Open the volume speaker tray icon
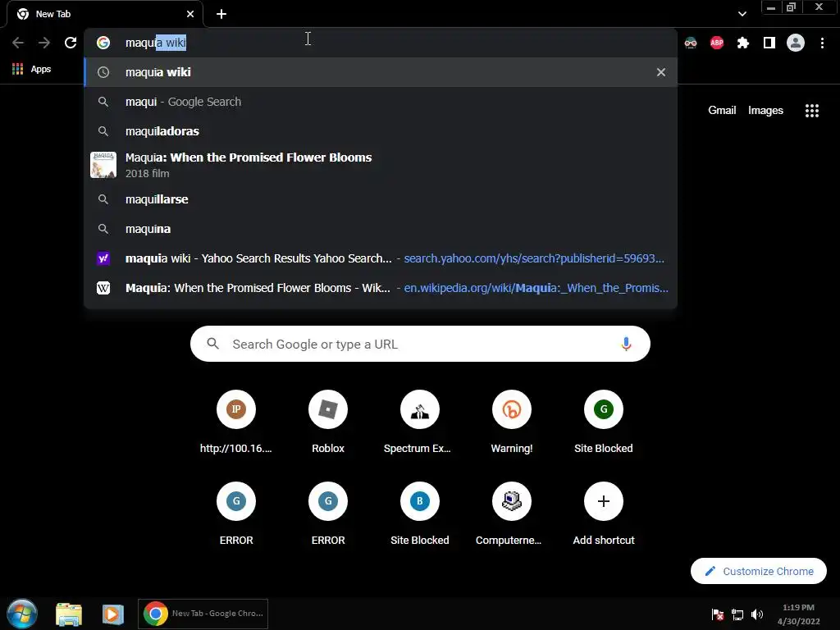 point(757,614)
